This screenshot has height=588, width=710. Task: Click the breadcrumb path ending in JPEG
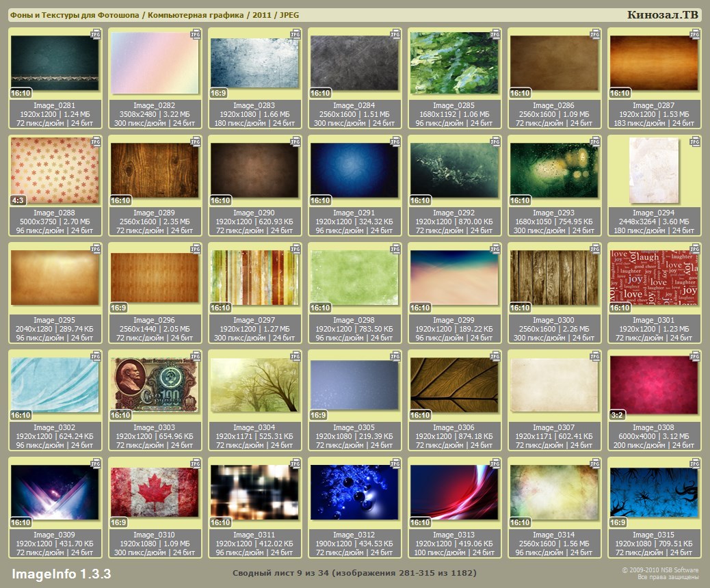(154, 15)
